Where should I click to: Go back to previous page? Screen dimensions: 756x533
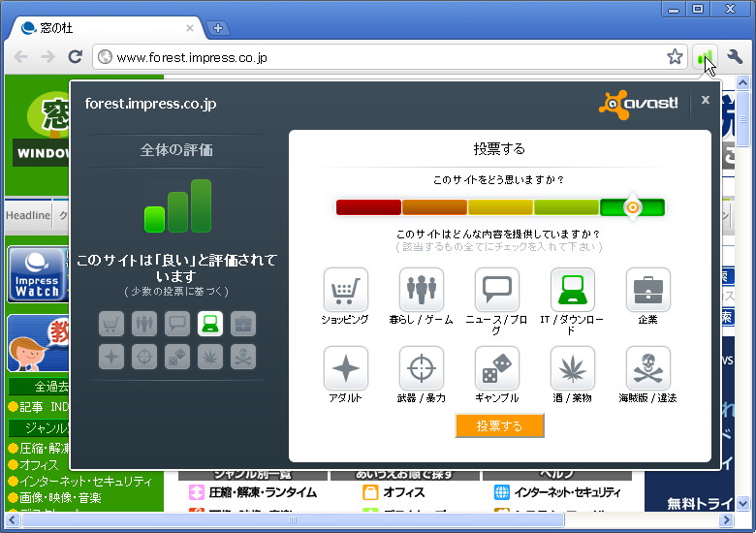click(20, 57)
